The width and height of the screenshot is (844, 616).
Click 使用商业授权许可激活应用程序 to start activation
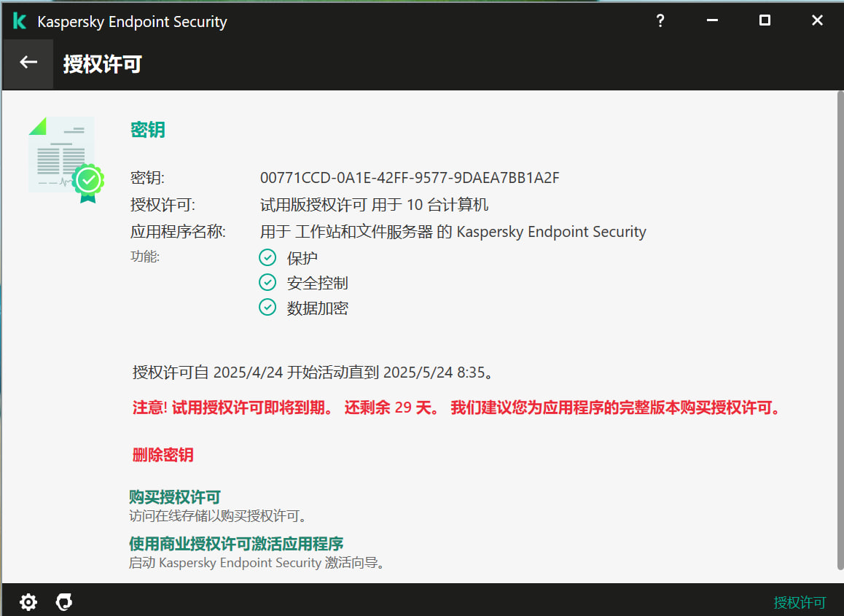(x=236, y=544)
